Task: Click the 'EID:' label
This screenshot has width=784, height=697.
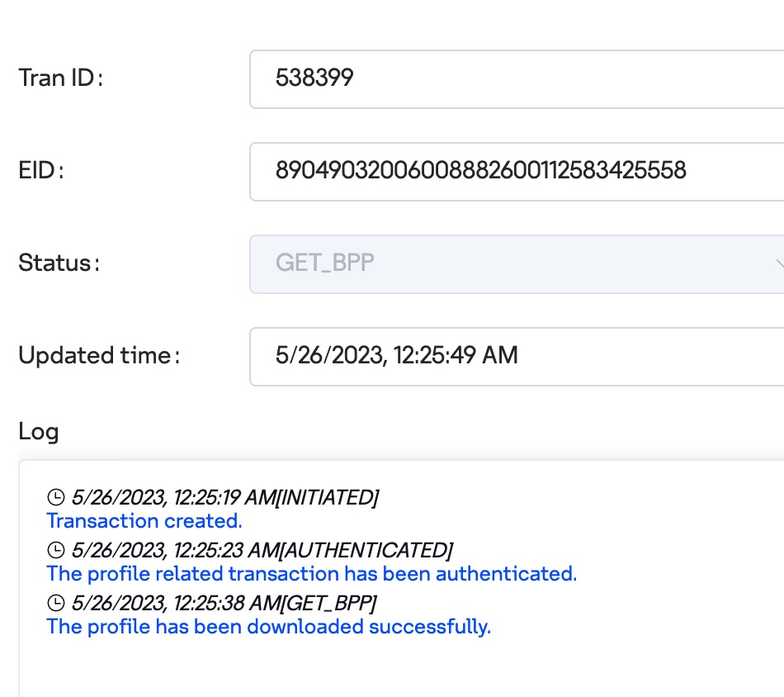Action: (41, 170)
